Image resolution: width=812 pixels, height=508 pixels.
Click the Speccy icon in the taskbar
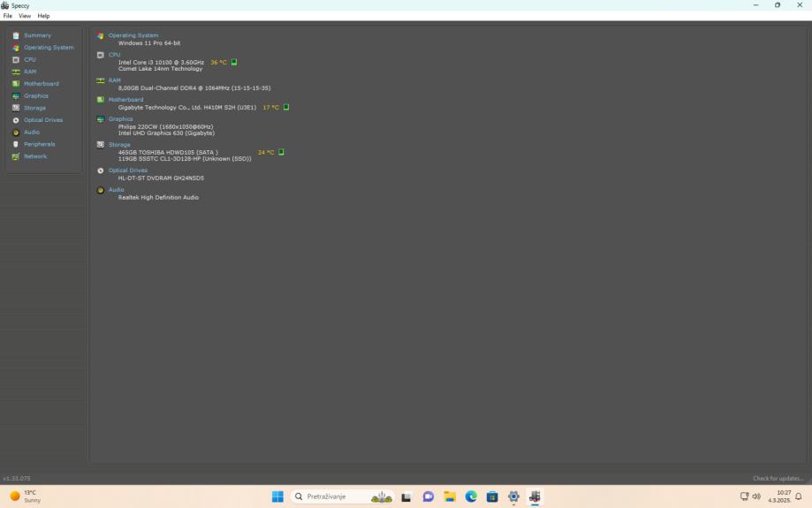click(535, 497)
